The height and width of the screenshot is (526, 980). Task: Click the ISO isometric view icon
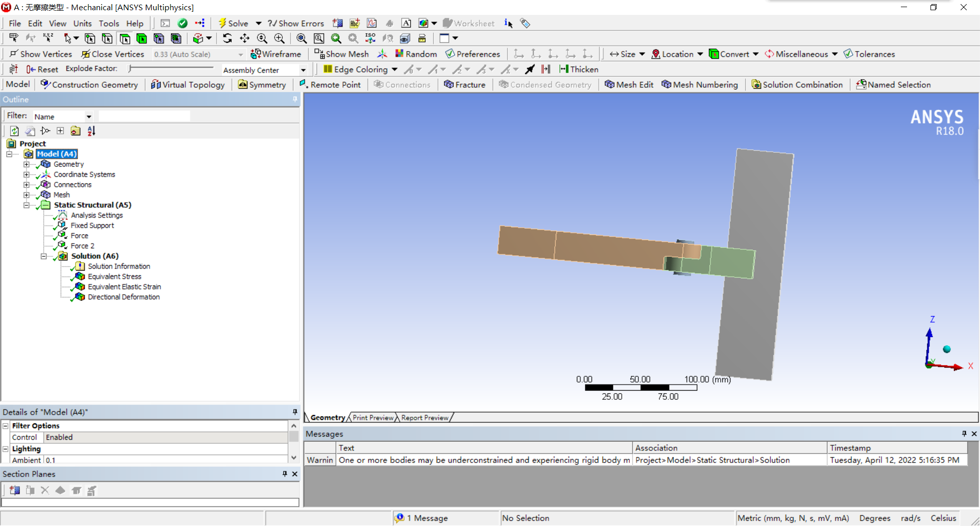point(370,38)
